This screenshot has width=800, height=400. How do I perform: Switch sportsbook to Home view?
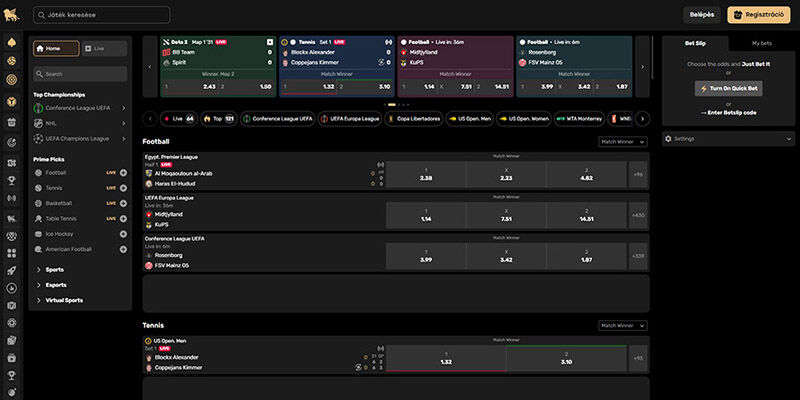[x=56, y=48]
